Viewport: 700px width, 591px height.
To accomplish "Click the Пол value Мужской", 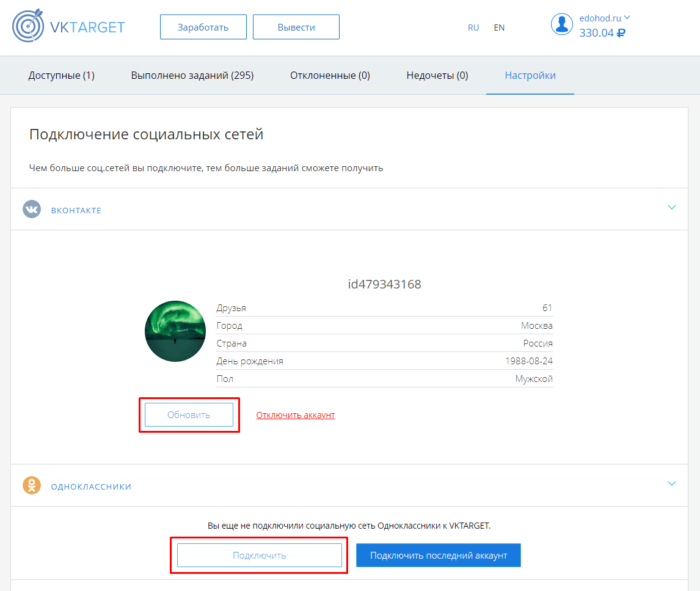I will [x=534, y=379].
